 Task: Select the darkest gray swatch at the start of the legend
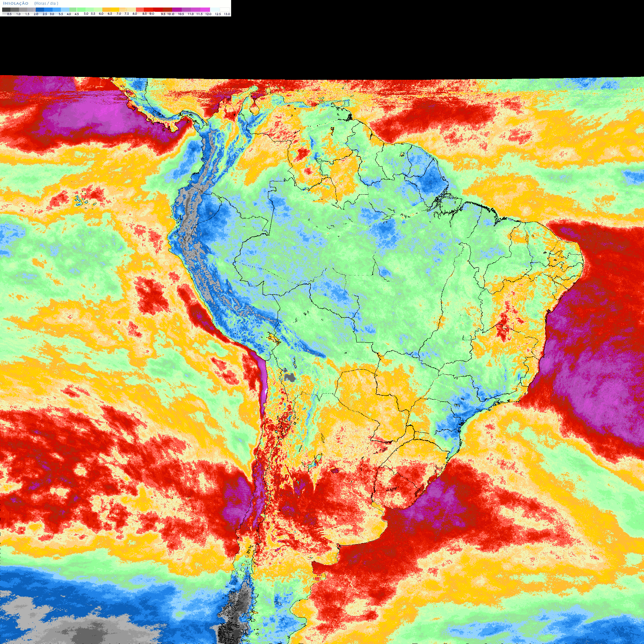6,10
